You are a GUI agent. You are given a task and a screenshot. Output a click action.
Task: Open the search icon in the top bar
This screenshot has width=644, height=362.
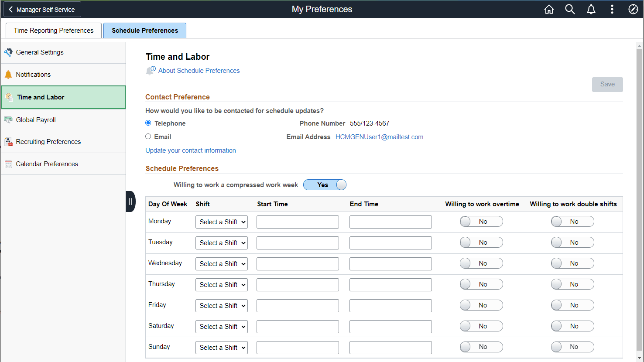[570, 9]
